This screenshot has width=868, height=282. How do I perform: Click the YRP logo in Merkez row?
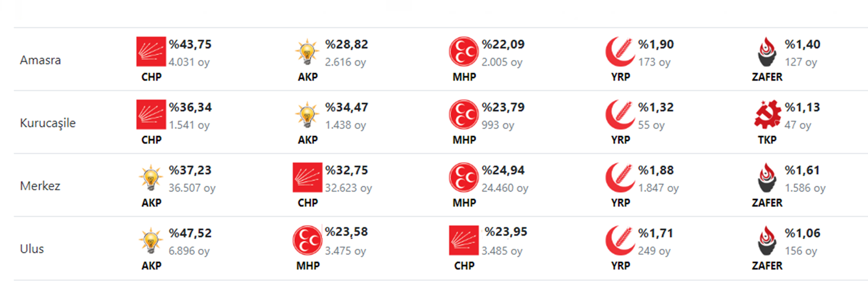[620, 177]
